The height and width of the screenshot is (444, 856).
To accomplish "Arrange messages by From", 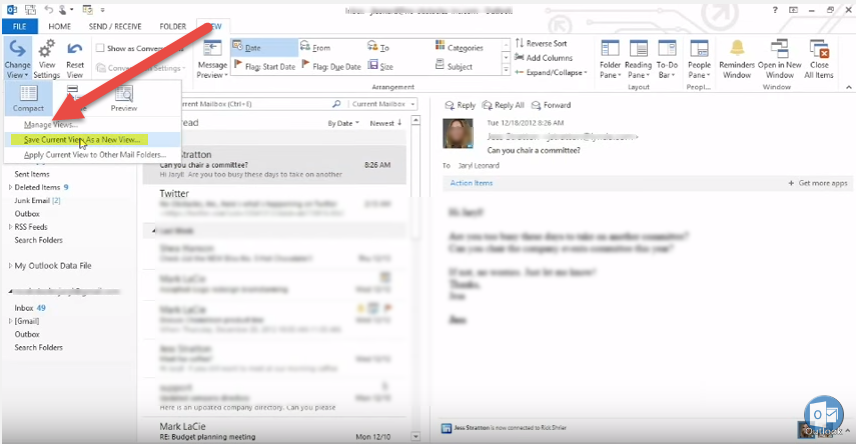I will [x=316, y=48].
